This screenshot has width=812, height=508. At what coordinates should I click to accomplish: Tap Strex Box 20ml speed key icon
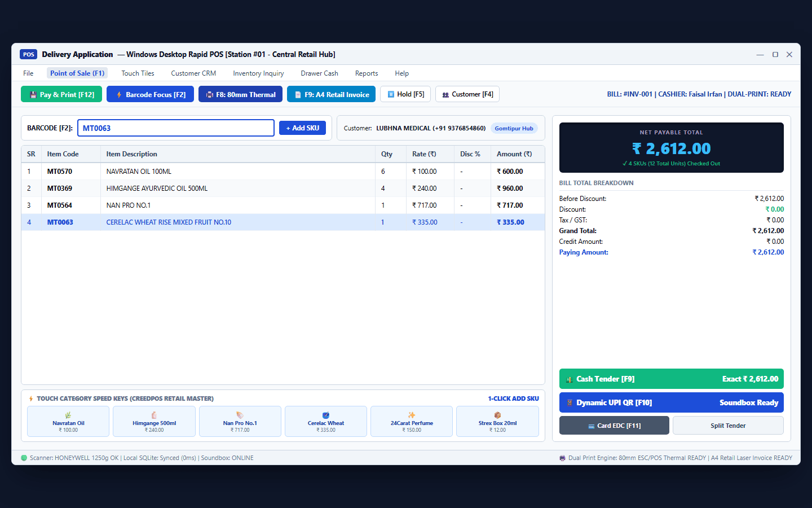pyautogui.click(x=497, y=415)
